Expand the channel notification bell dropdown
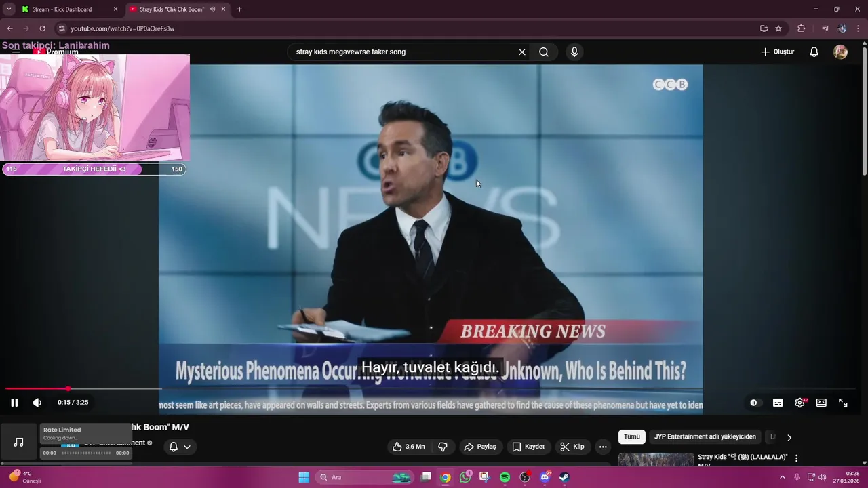 (180, 447)
